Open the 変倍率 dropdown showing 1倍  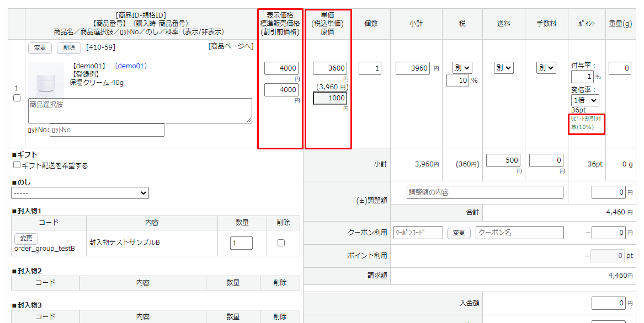click(585, 100)
